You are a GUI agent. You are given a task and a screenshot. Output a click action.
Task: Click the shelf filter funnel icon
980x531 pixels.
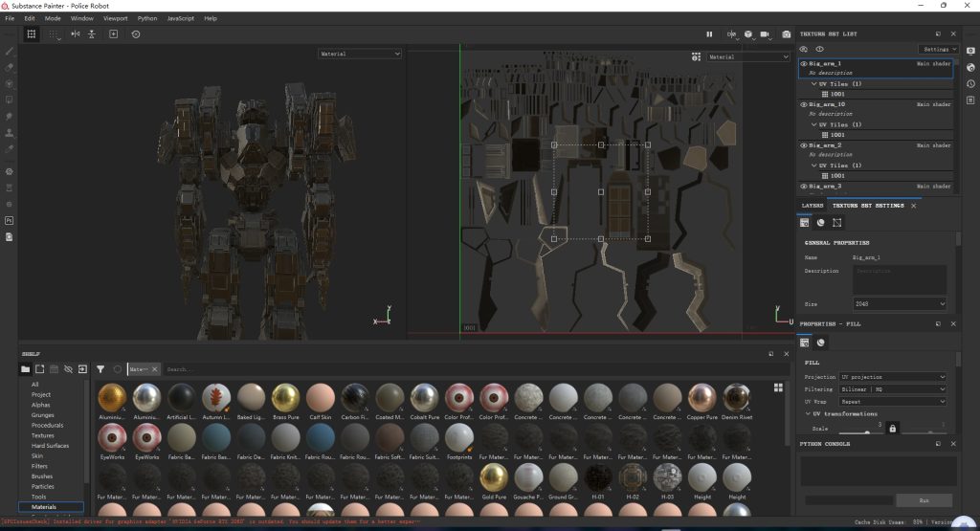point(100,369)
